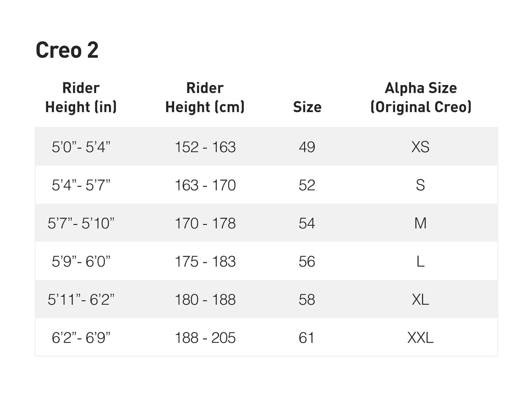Click size 56 in the table

pos(307,261)
